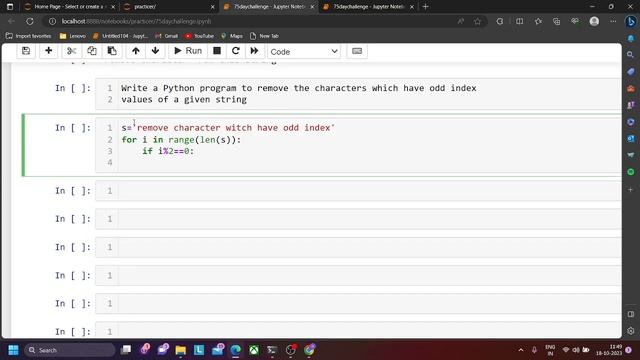640x360 pixels.
Task: Copy selected cells icon
Action: [x=92, y=51]
